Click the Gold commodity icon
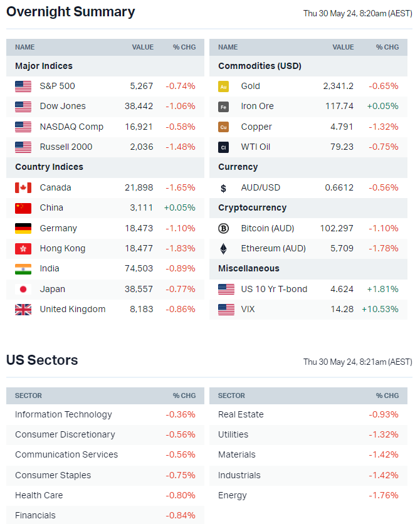This screenshot has width=420, height=524. pyautogui.click(x=223, y=86)
